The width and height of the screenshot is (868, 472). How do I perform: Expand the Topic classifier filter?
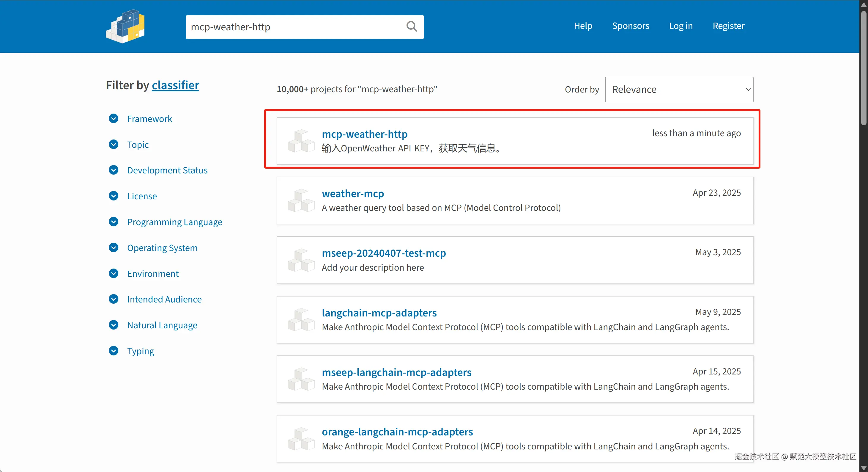[x=114, y=144]
